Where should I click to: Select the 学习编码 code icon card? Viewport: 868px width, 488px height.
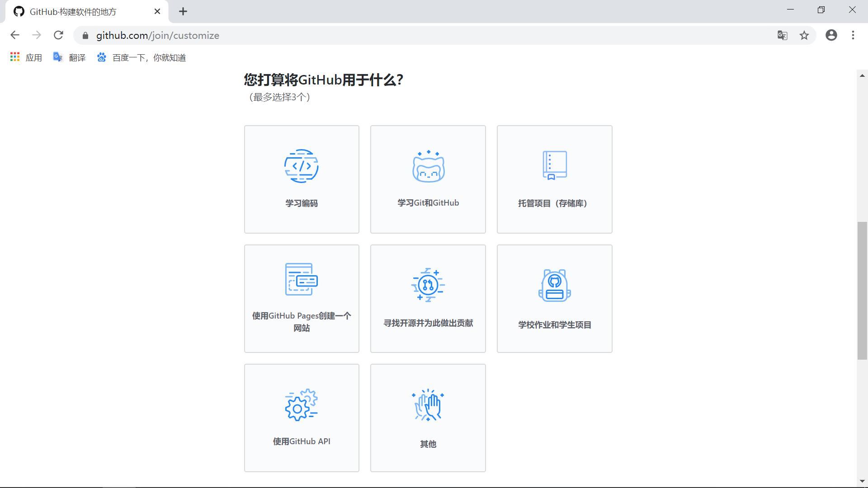tap(302, 166)
